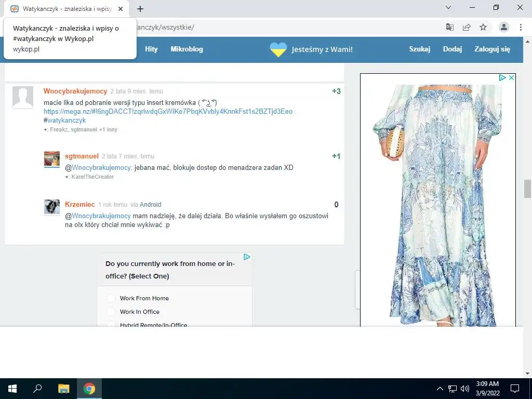
Task: Click '1 rok temu' timestamp
Action: (113, 205)
